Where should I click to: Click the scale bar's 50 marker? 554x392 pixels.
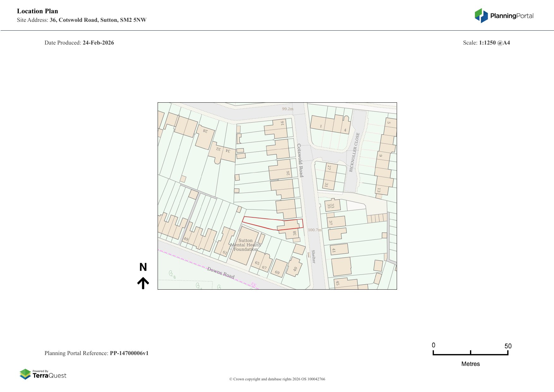click(508, 346)
